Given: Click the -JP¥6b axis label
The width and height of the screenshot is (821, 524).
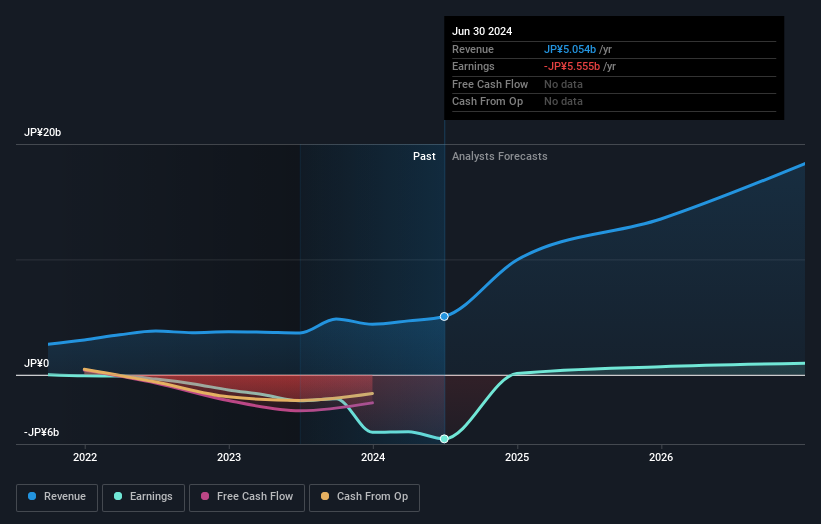Looking at the screenshot, I should [41, 432].
